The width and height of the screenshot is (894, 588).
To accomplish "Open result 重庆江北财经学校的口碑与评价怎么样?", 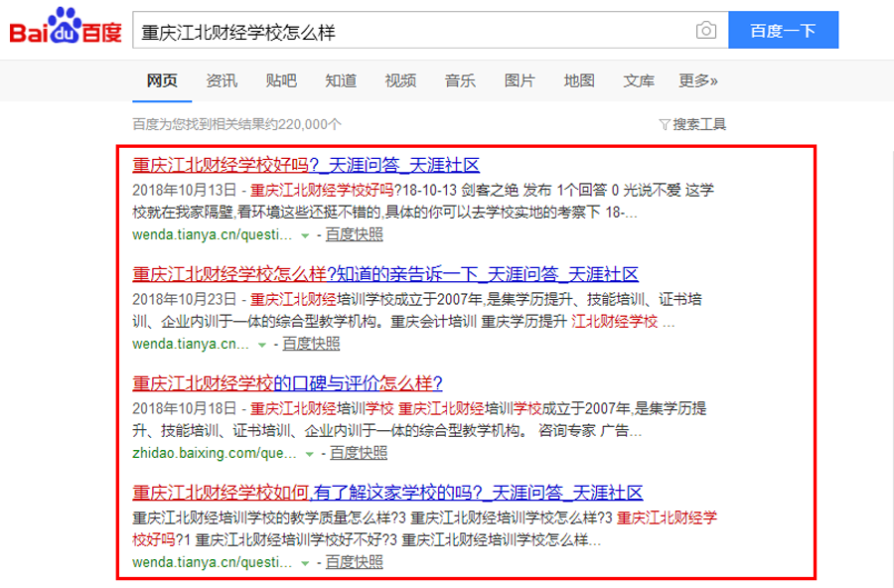I will (x=287, y=382).
